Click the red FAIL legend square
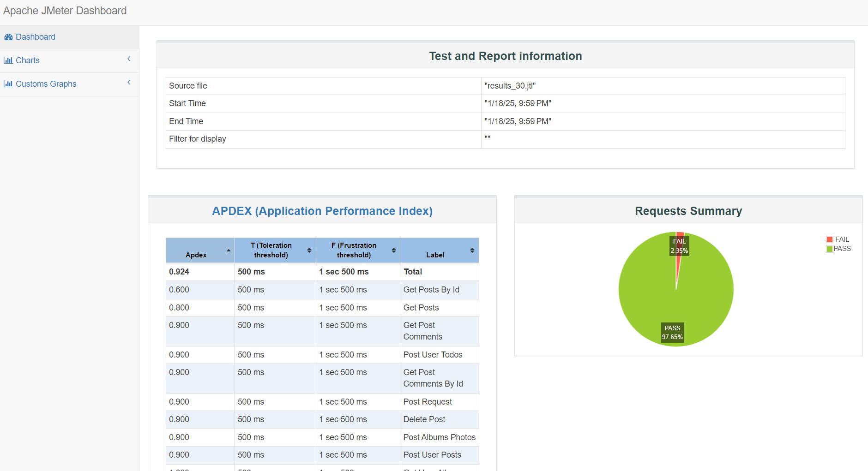The image size is (868, 471). pos(829,239)
